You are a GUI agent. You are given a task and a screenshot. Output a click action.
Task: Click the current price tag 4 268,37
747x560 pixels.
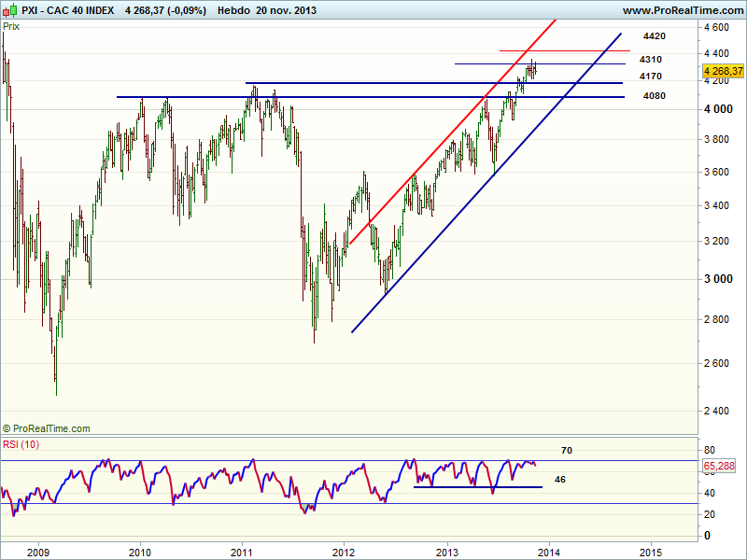tap(724, 71)
